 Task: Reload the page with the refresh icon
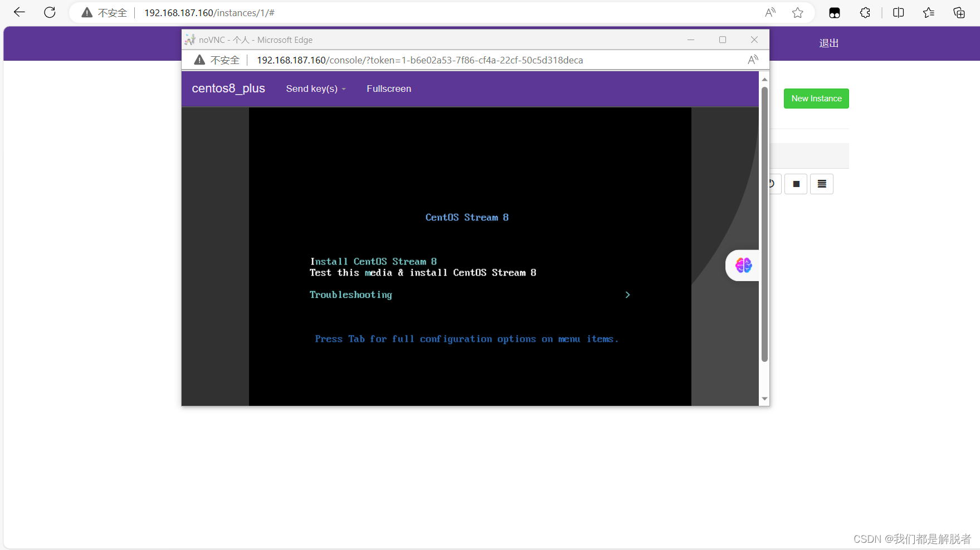[x=50, y=12]
